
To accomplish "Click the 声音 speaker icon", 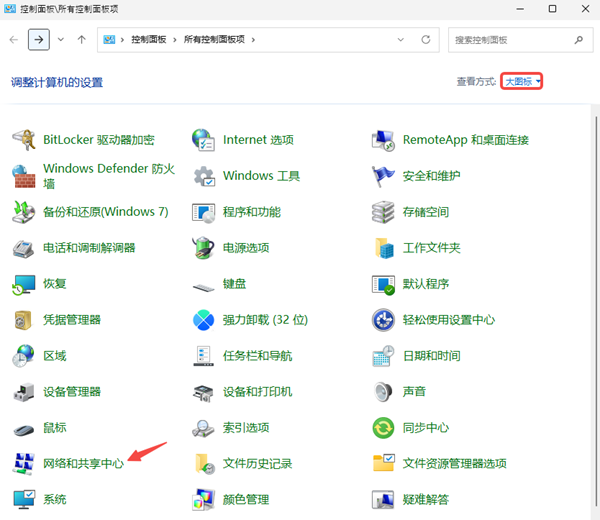I will pos(383,392).
